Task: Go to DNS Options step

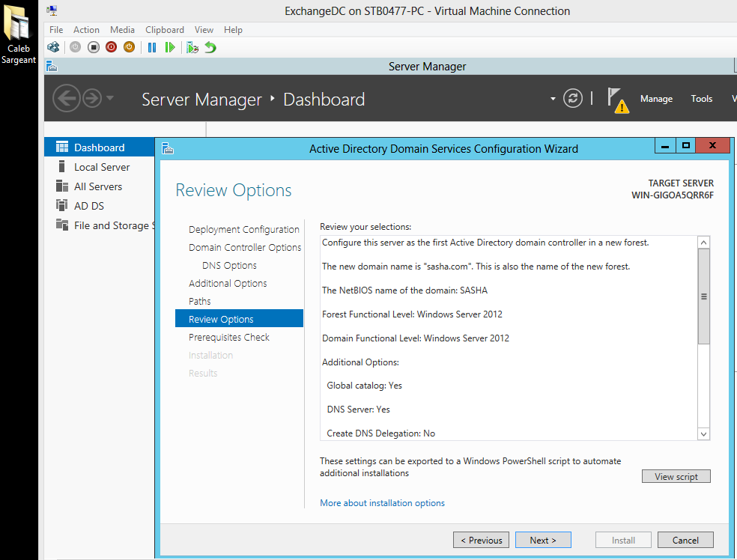Action: pos(229,266)
